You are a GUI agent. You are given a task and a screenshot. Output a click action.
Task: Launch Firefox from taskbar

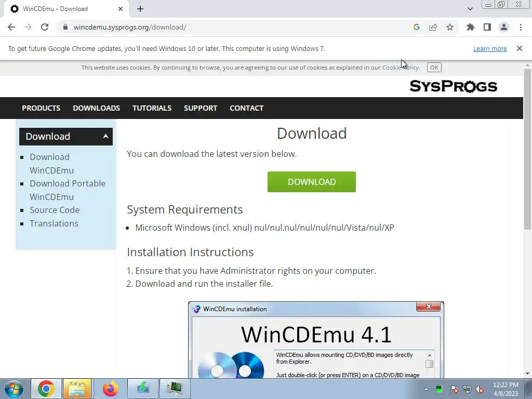pyautogui.click(x=110, y=389)
